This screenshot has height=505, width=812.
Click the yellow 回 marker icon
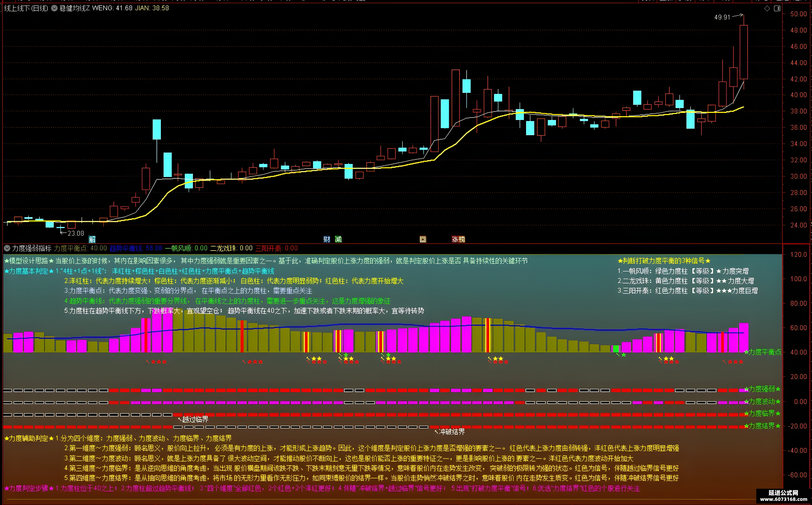pos(423,239)
